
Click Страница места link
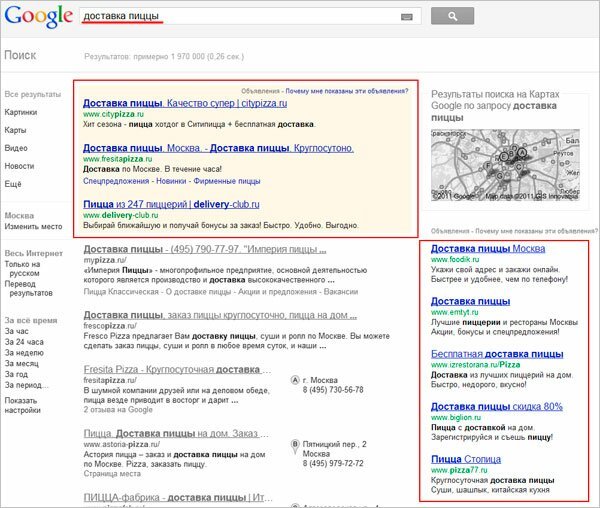pyautogui.click(x=112, y=474)
